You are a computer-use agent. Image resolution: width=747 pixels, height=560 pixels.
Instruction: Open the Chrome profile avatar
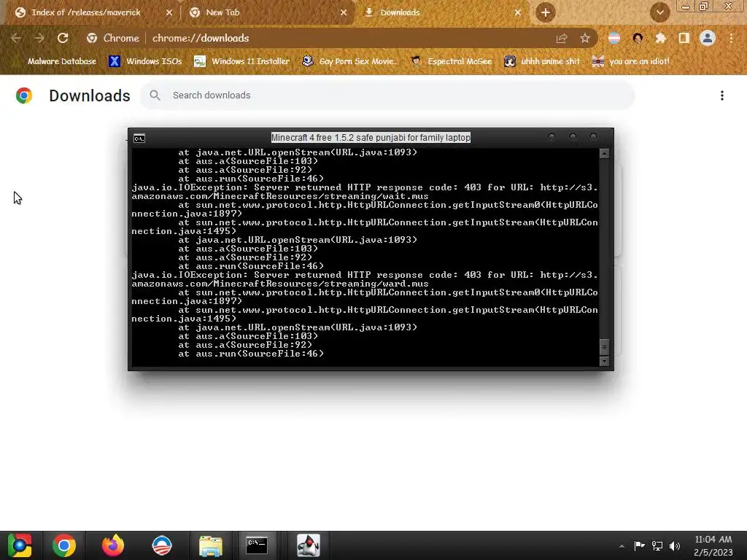708,38
